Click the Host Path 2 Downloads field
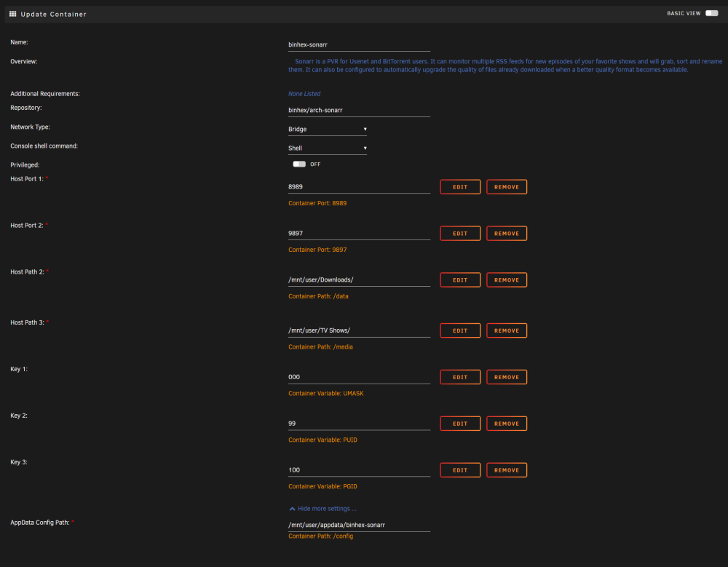 (x=359, y=279)
